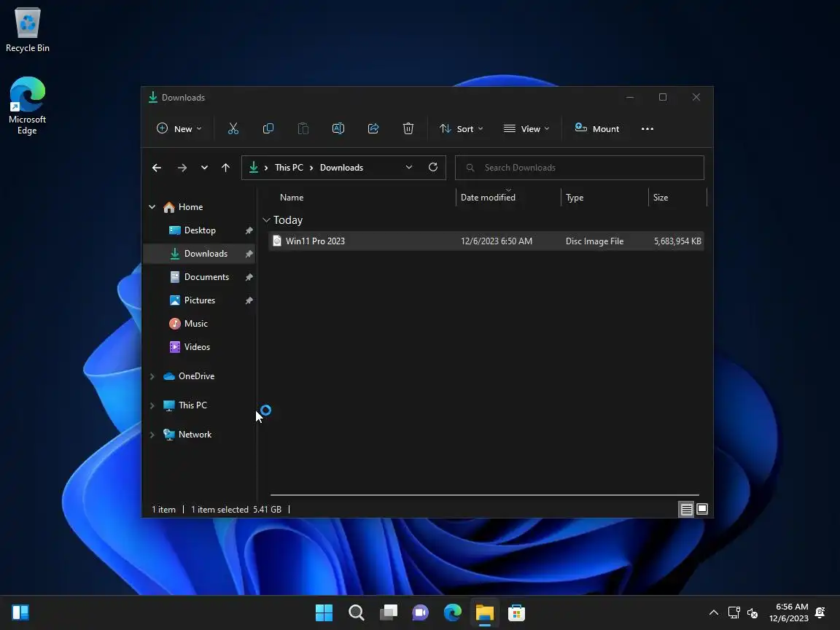Viewport: 840px width, 630px height.
Task: Open the Sort options dropdown
Action: click(462, 128)
